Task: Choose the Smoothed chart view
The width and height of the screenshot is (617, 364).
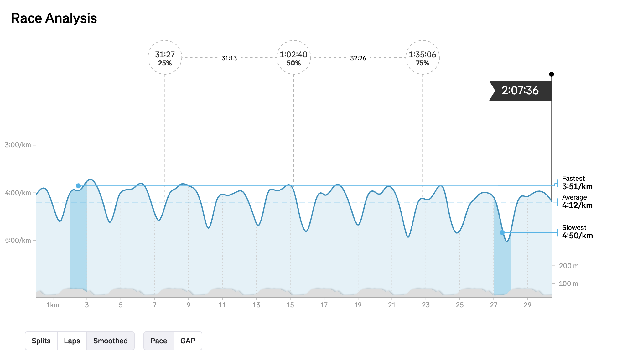Action: tap(110, 341)
